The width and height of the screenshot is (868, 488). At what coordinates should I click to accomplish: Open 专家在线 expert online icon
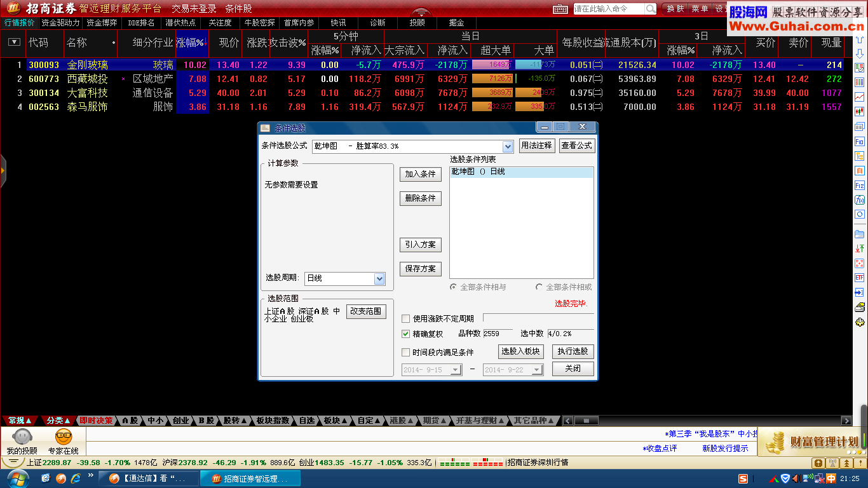point(63,442)
